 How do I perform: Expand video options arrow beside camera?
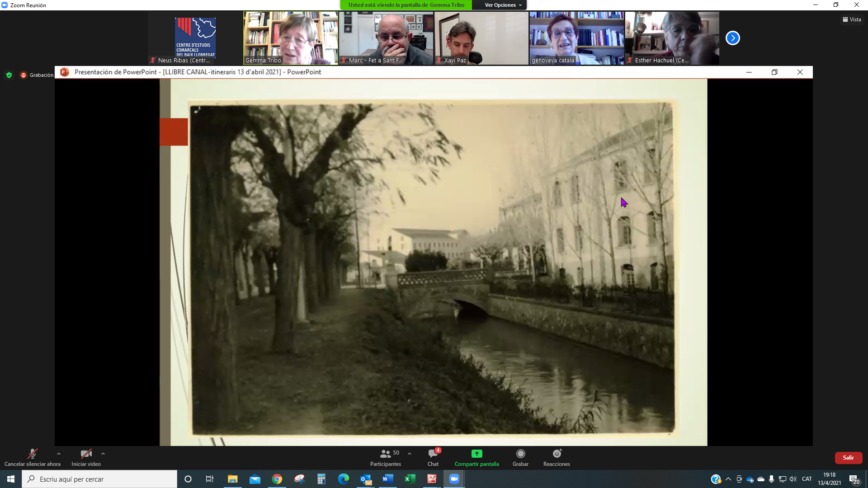103,454
